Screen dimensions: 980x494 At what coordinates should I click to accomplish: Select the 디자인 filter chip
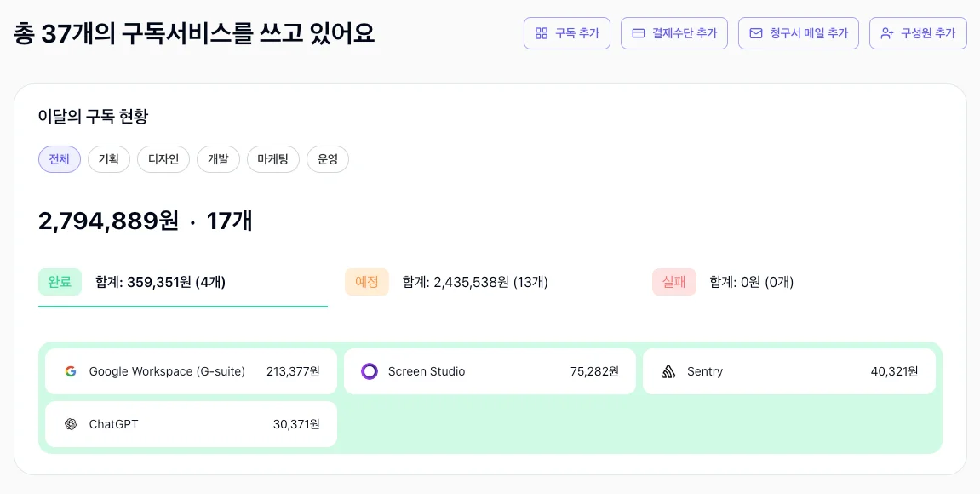[x=163, y=159]
